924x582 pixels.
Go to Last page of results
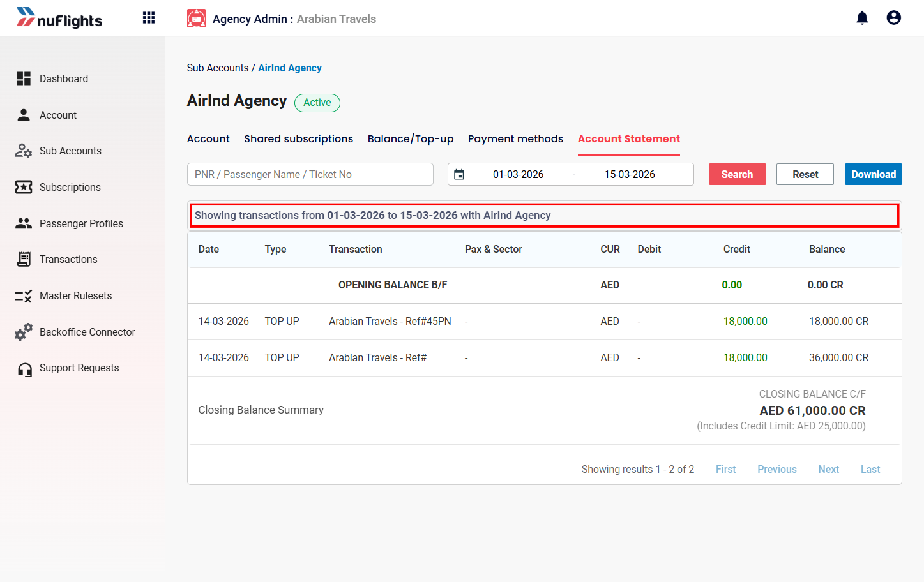(x=870, y=469)
